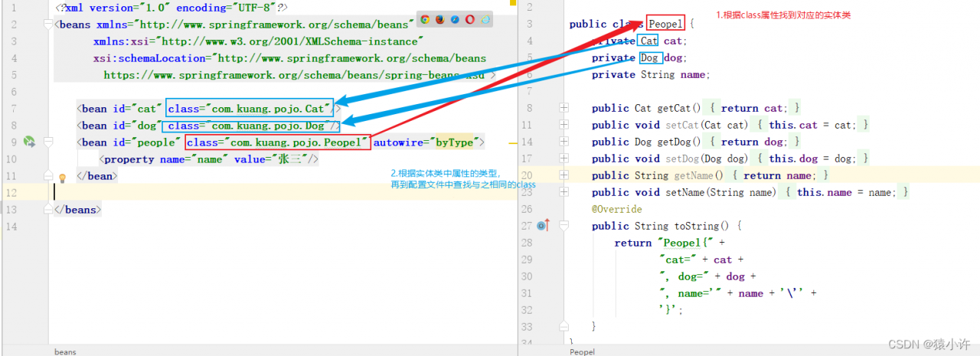
Task: Click the byType autowire attribute value
Action: point(455,142)
